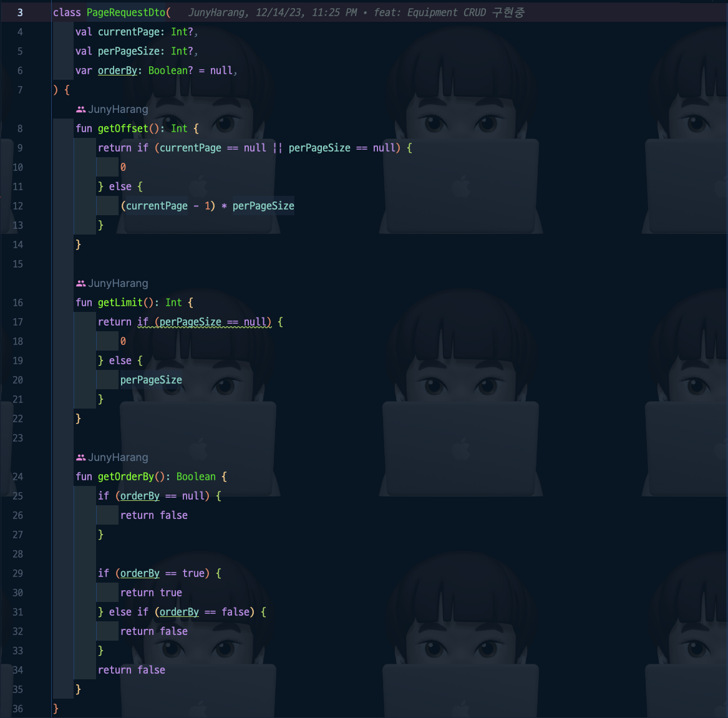Click the Int return type of getOffset
This screenshot has height=718, width=728.
point(179,129)
